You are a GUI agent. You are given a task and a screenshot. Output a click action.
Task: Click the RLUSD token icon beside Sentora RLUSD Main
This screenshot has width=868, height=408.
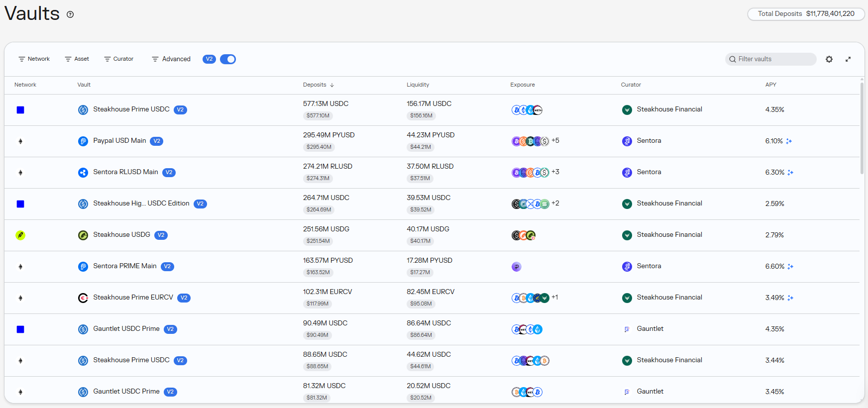pyautogui.click(x=83, y=173)
